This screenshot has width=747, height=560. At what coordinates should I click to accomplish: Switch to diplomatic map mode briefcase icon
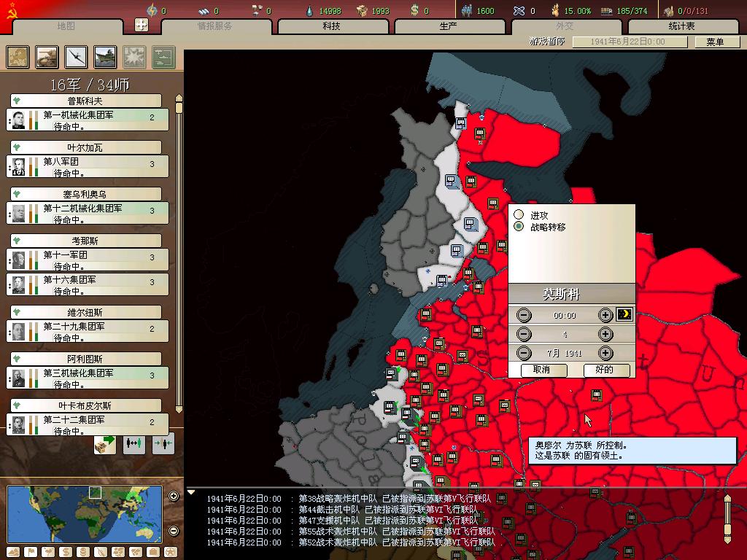[x=153, y=553]
